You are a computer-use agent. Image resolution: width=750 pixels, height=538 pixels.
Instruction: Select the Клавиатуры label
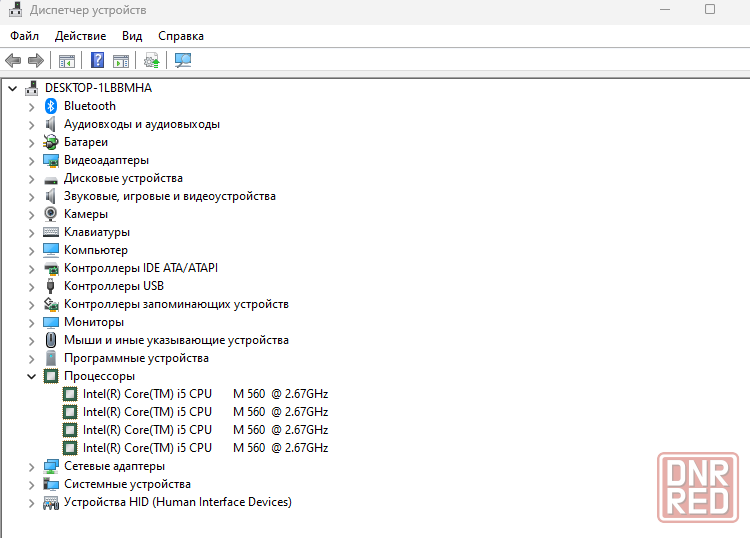[97, 232]
